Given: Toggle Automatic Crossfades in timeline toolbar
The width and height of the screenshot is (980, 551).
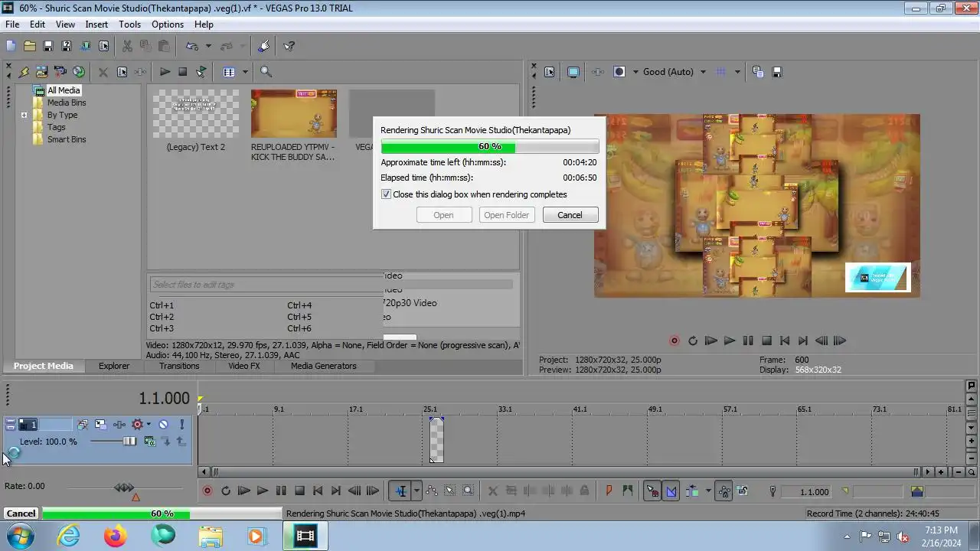Looking at the screenshot, I should 671,491.
